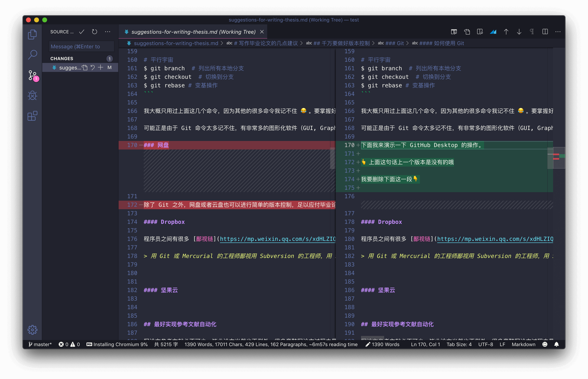The width and height of the screenshot is (588, 379).
Task: Click the commit Message input field
Action: click(x=82, y=47)
